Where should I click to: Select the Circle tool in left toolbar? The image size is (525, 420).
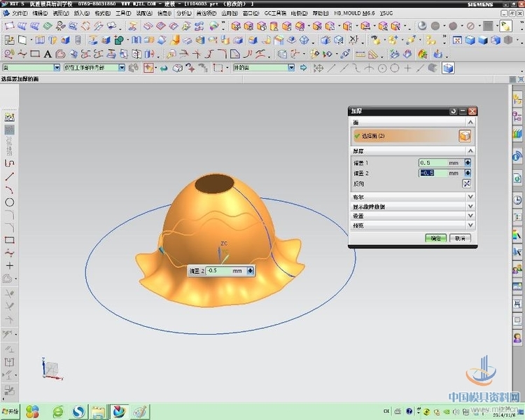(x=10, y=202)
